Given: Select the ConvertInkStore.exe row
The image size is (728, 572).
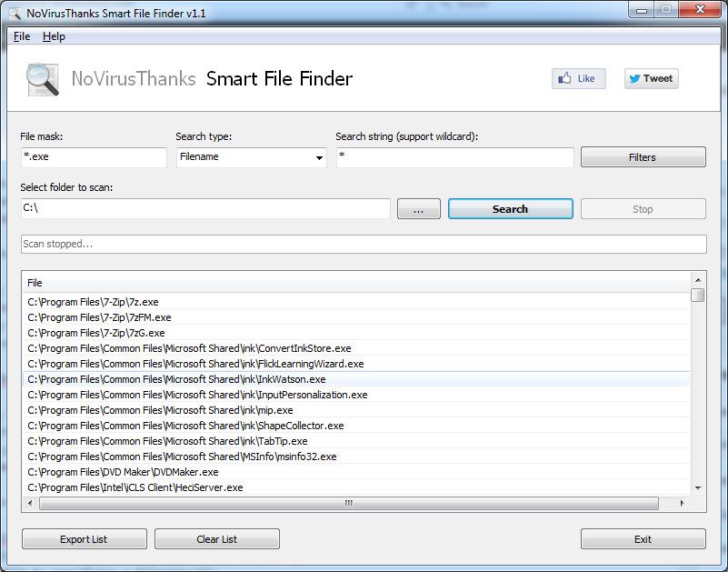Looking at the screenshot, I should point(356,348).
